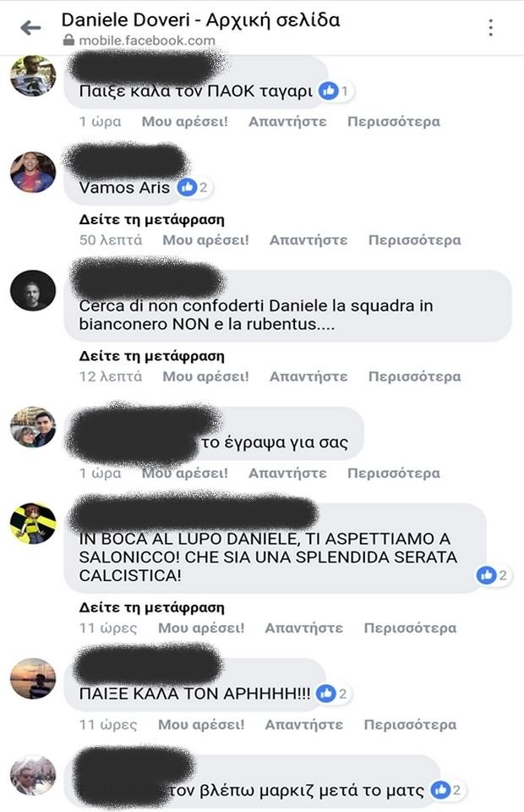Open the yellow-black cartoon avatar profile
The image size is (524, 812).
33,523
